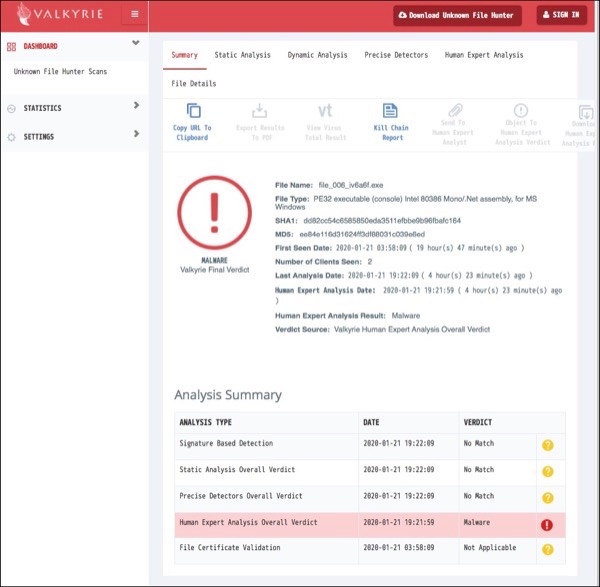This screenshot has width=600, height=587.
Task: Click Object To Human Expert Analysis Verdict icon
Action: (520, 111)
